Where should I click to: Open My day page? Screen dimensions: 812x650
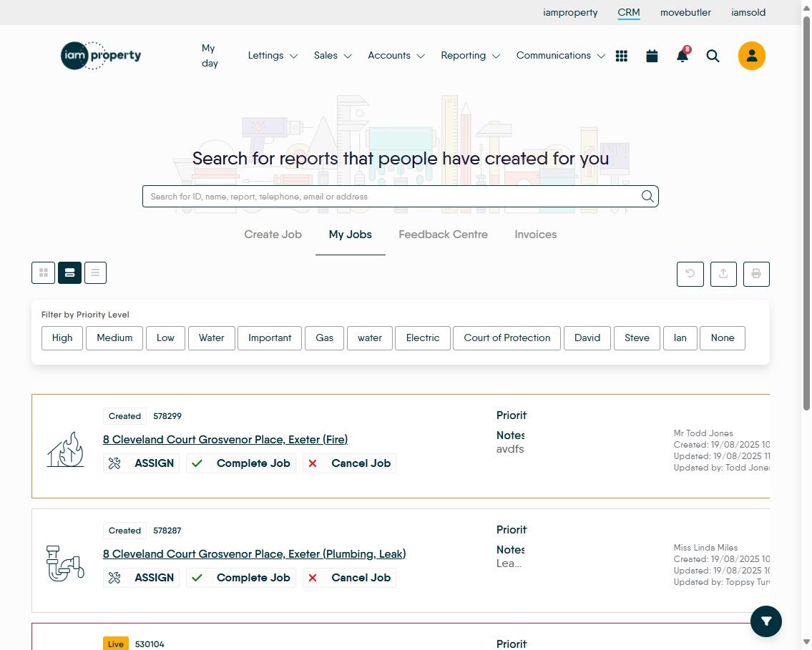pos(209,55)
